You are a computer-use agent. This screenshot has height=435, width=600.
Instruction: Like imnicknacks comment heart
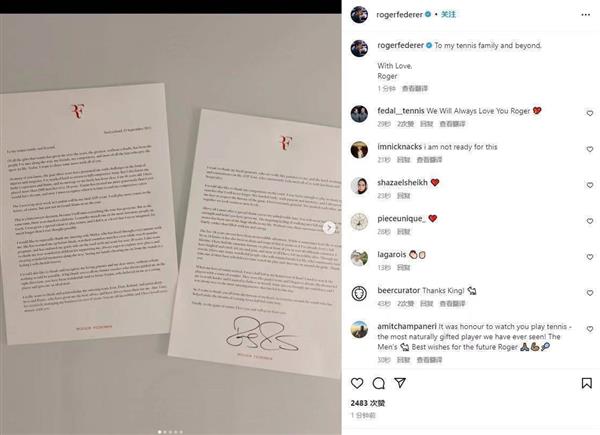coord(590,149)
